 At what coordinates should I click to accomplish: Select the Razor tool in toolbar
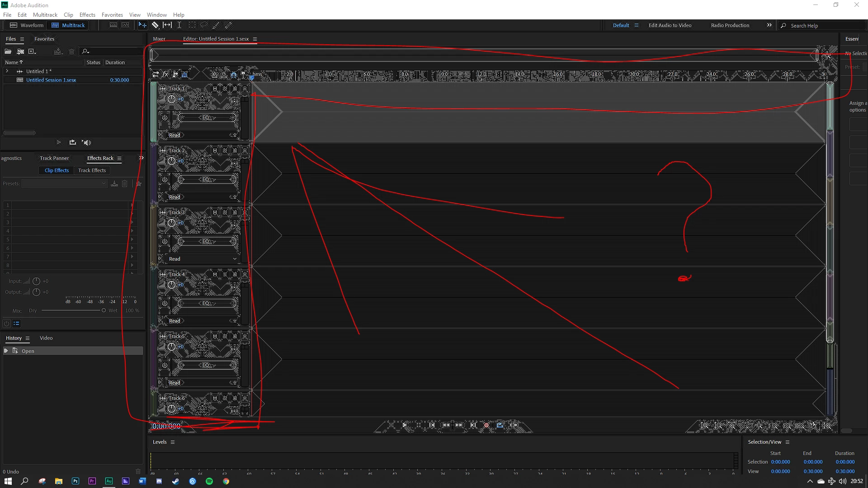point(155,25)
